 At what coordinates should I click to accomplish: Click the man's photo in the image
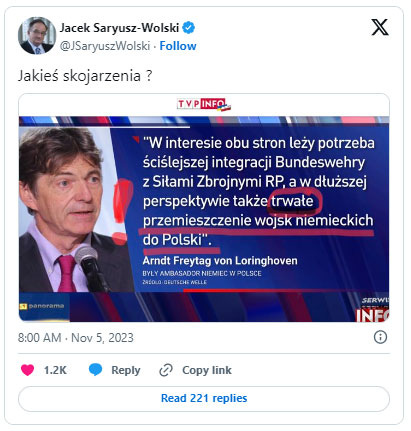click(x=75, y=210)
